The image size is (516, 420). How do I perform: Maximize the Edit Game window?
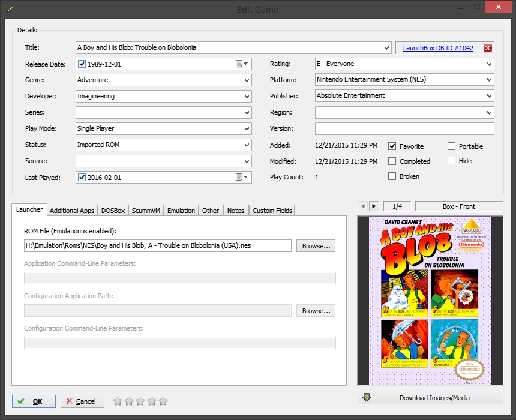(x=477, y=7)
